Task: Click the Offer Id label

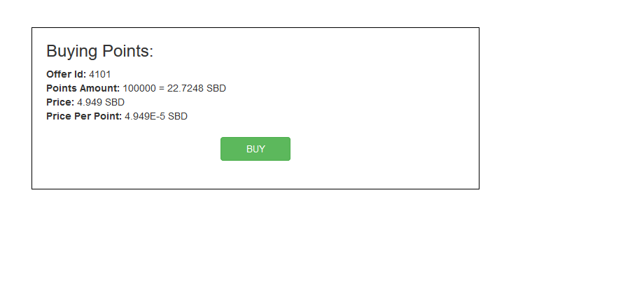Action: pyautogui.click(x=66, y=74)
